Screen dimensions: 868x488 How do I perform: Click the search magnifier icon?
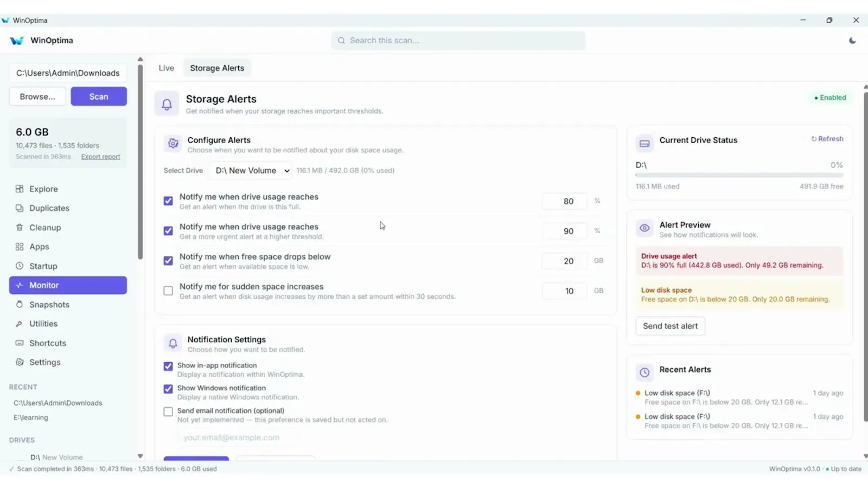pyautogui.click(x=341, y=41)
